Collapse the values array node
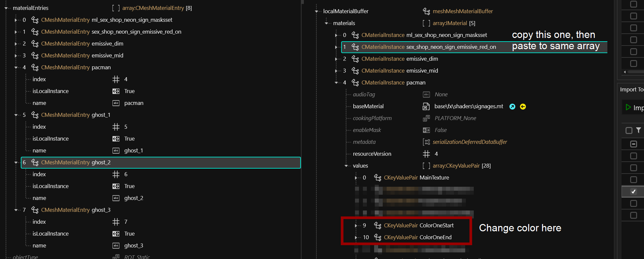This screenshot has width=644, height=259. click(346, 166)
